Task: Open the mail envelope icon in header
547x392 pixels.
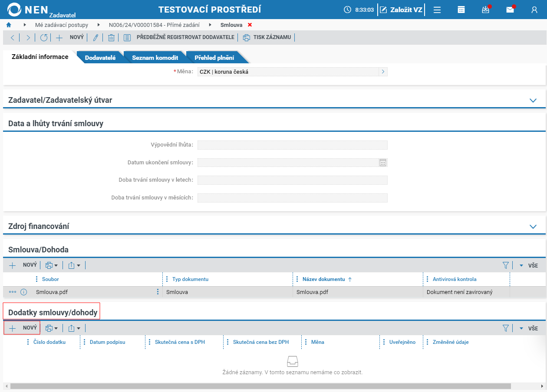Action: [x=511, y=10]
